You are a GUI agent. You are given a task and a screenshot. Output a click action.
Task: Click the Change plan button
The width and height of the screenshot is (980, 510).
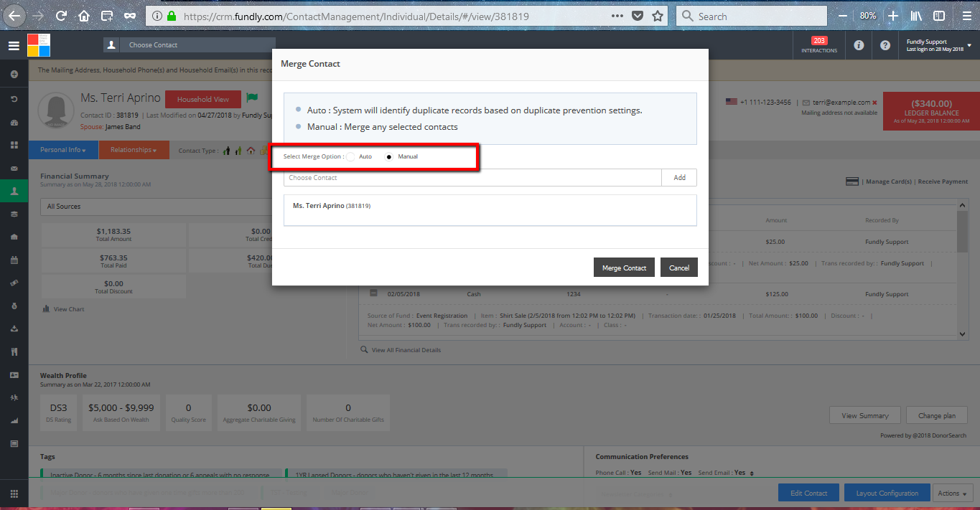[x=937, y=415]
